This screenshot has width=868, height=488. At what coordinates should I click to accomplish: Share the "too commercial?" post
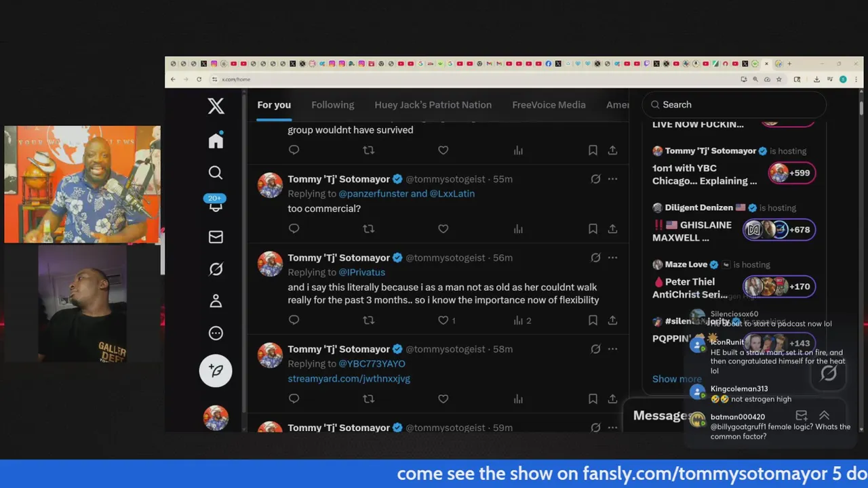612,228
